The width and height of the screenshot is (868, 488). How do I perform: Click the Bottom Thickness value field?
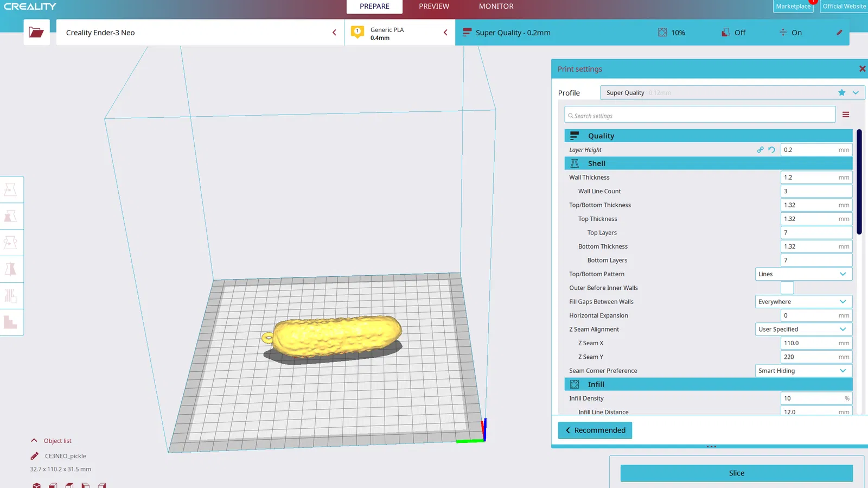pos(816,246)
